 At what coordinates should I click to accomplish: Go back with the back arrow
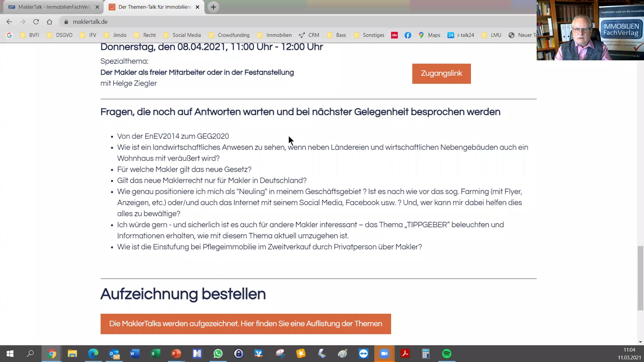tap(9, 22)
